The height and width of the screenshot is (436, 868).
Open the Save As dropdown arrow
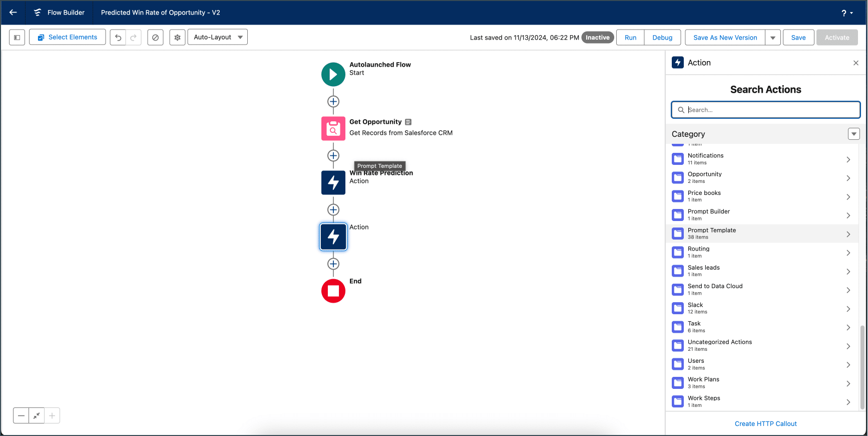coord(773,38)
